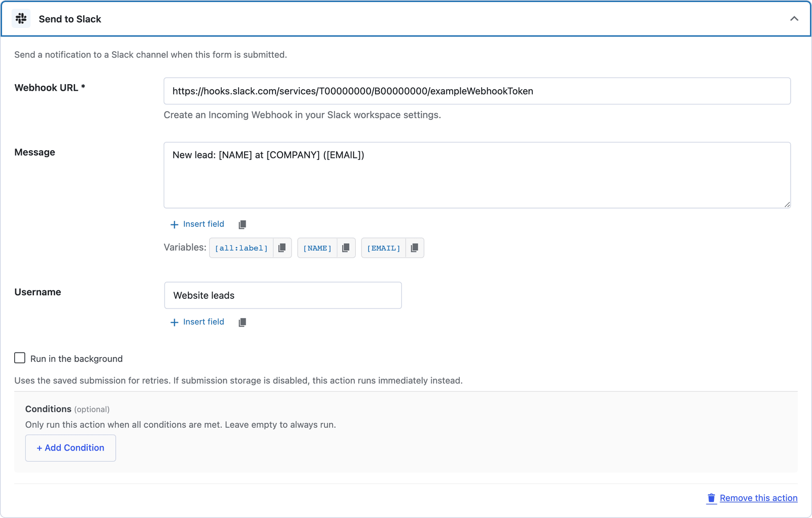Image resolution: width=812 pixels, height=518 pixels.
Task: Select the [EMAIL] variable
Action: 384,248
